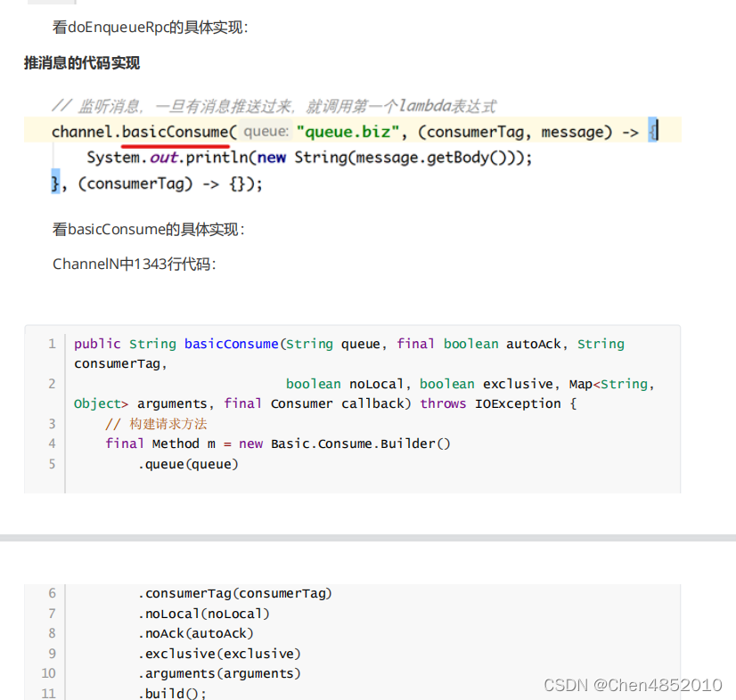This screenshot has width=736, height=700.
Task: Click the '.build();' line
Action: pos(172,694)
